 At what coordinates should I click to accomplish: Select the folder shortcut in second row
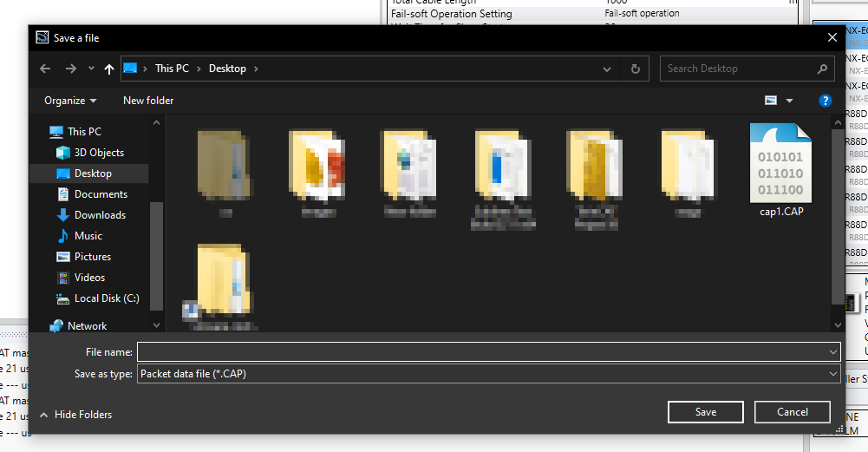click(224, 287)
